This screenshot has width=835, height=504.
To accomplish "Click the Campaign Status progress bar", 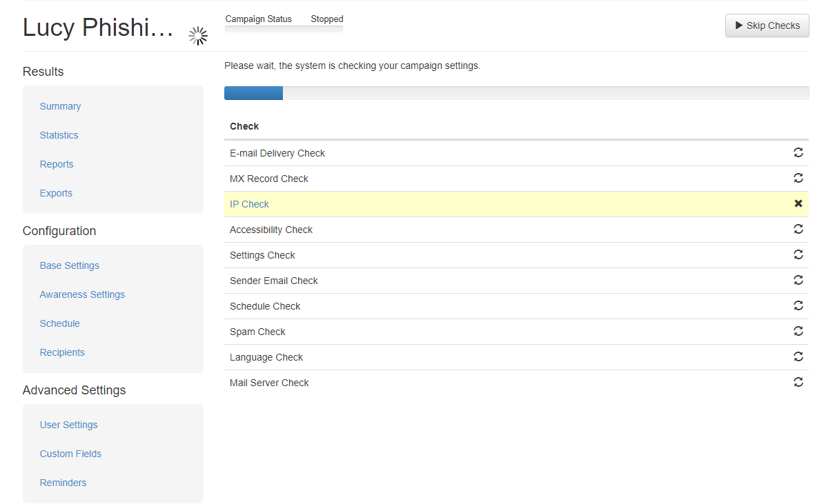I will 284,29.
